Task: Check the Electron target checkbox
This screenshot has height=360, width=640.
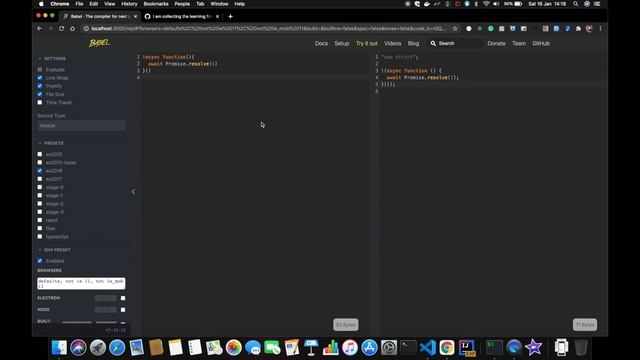Action: tap(123, 298)
